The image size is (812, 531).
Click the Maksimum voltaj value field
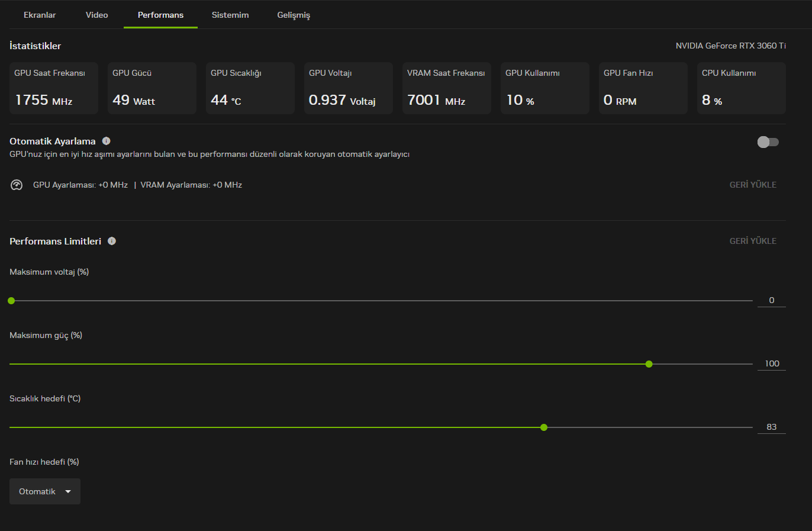pyautogui.click(x=772, y=300)
